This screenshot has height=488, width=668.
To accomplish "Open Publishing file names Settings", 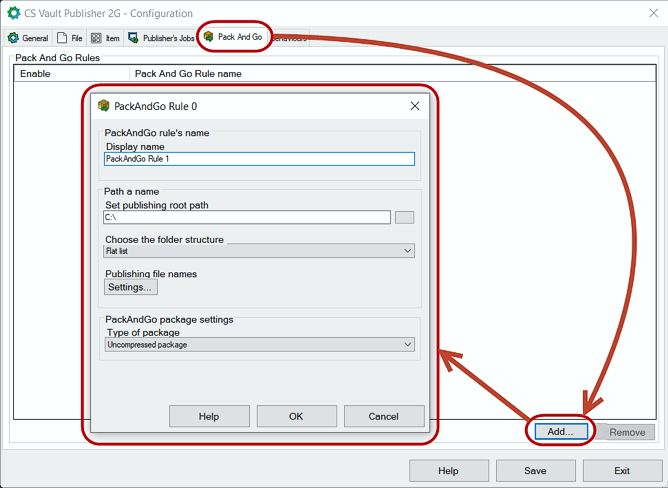I will tap(131, 287).
